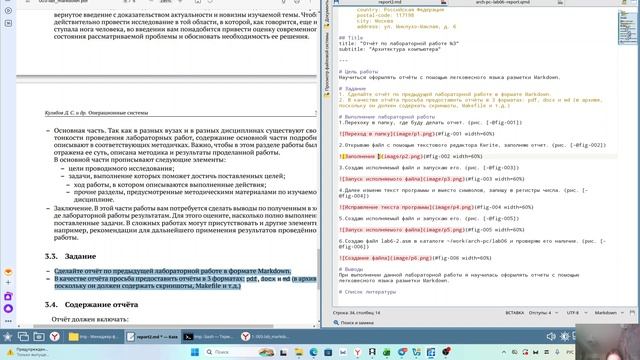The height and width of the screenshot is (360, 640).
Task: Close the arch-pc-lab06-report.qmd tab
Action: click(560, 2)
